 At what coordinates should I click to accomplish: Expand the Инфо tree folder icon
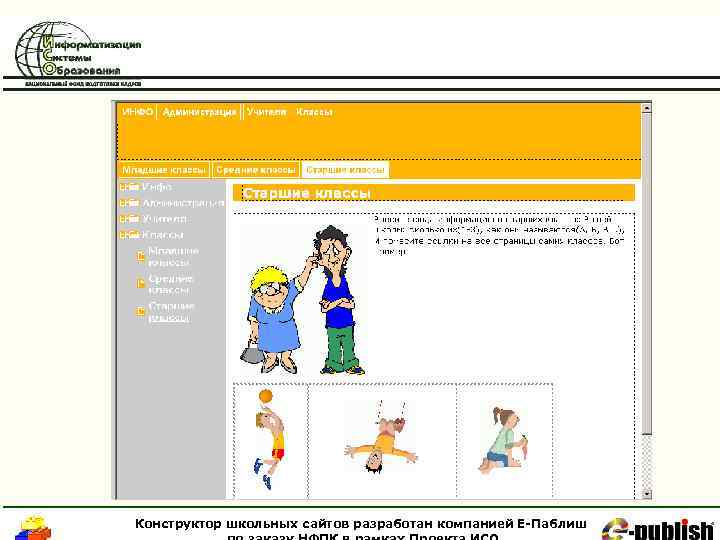[129, 187]
